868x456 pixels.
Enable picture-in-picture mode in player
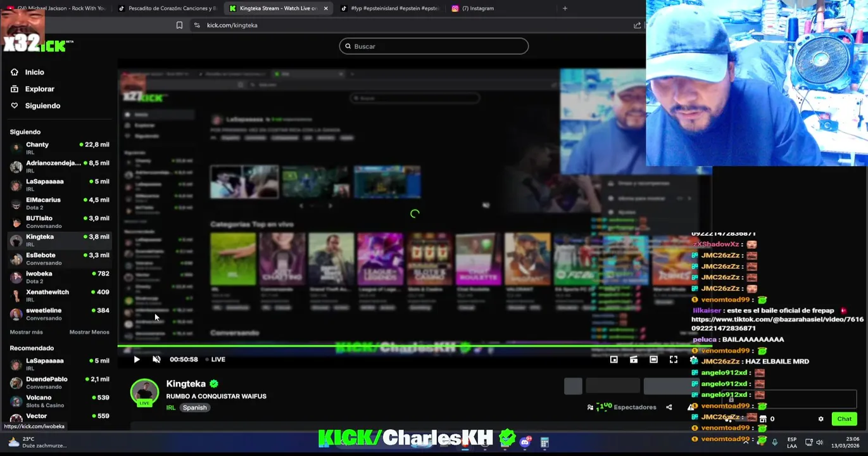(x=613, y=359)
